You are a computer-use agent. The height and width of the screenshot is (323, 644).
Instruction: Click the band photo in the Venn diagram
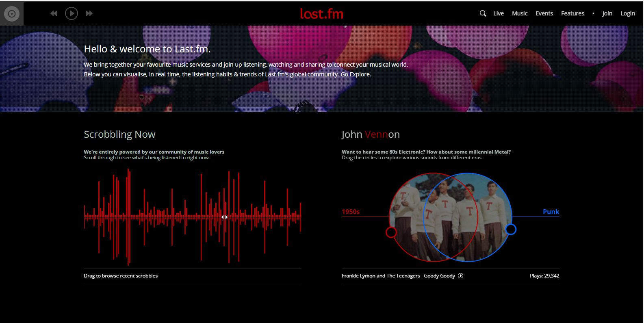coord(450,217)
